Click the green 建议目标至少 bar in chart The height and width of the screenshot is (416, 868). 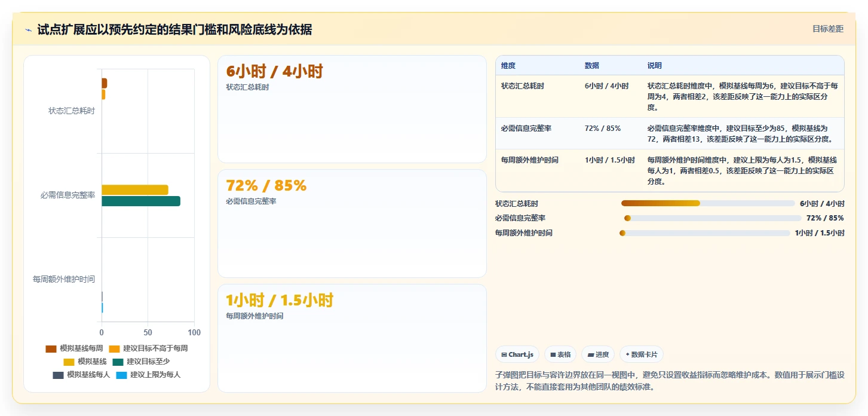(141, 201)
